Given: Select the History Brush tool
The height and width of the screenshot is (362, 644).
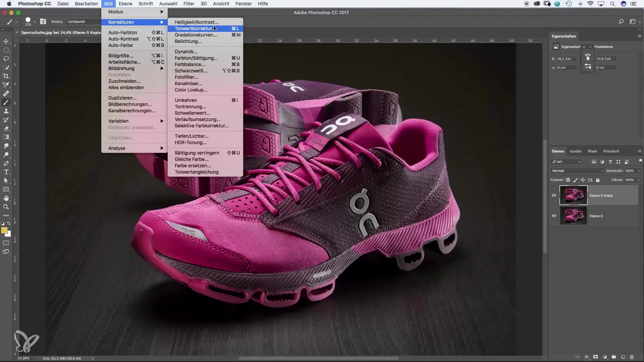Looking at the screenshot, I should pos(6,120).
